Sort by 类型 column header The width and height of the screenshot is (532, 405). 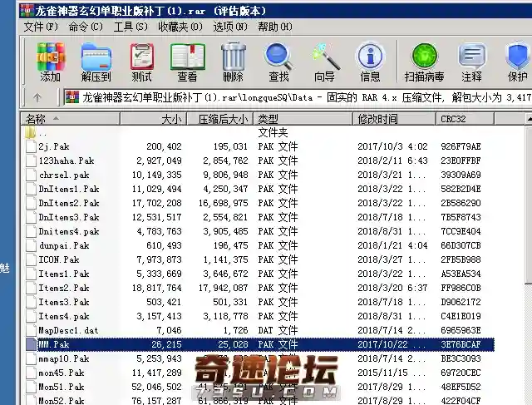303,119
